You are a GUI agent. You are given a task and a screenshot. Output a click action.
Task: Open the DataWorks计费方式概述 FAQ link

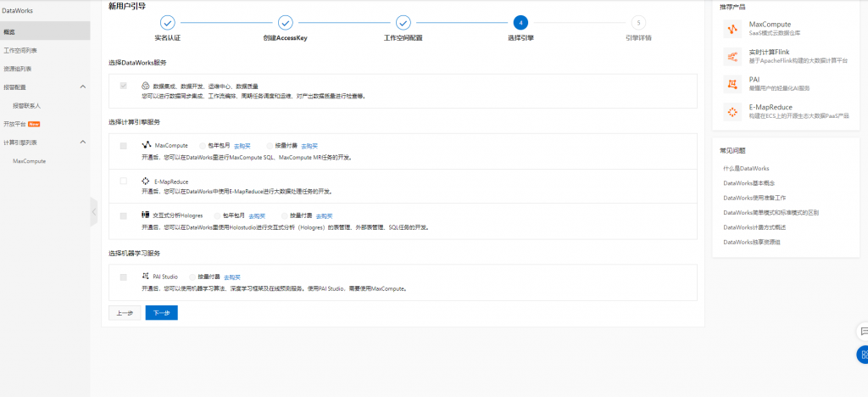pos(754,227)
